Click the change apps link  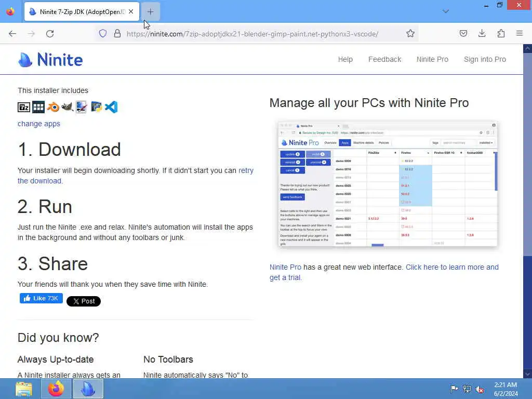coord(39,124)
